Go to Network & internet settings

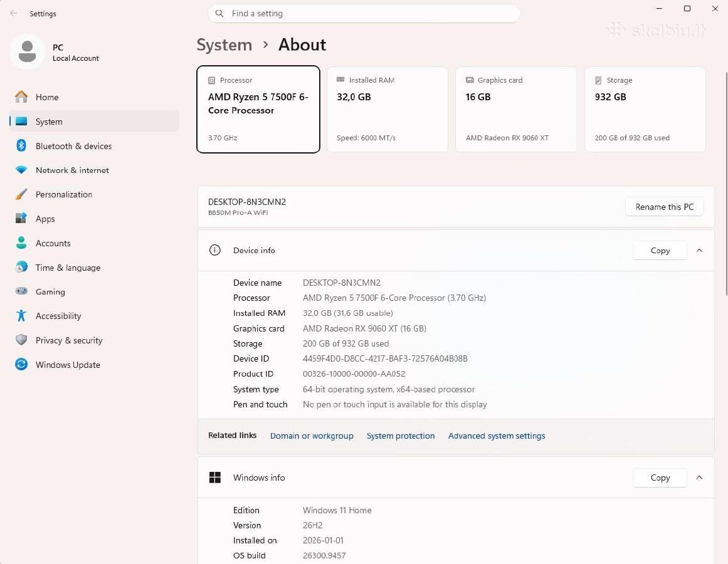(x=94, y=170)
